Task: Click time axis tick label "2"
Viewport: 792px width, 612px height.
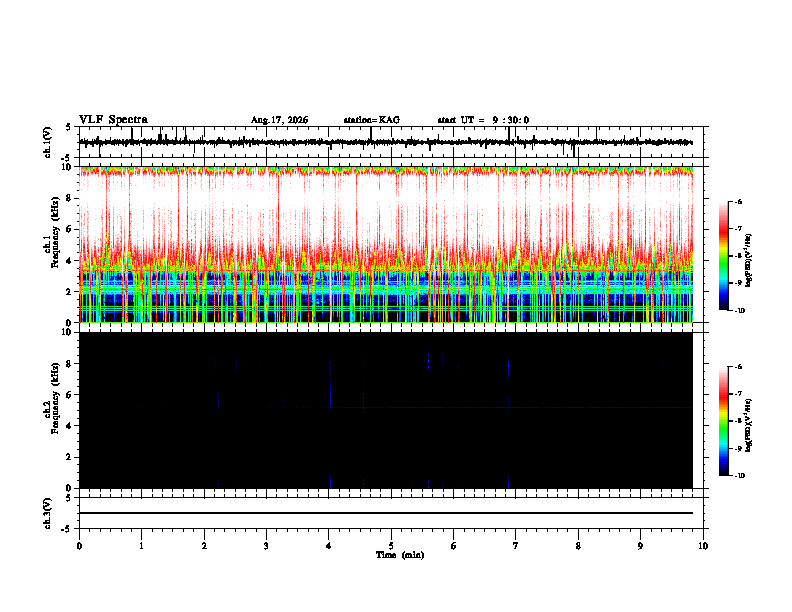Action: coord(204,545)
